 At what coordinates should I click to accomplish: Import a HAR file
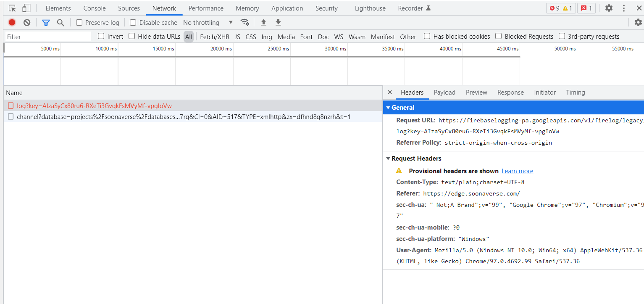pyautogui.click(x=263, y=22)
